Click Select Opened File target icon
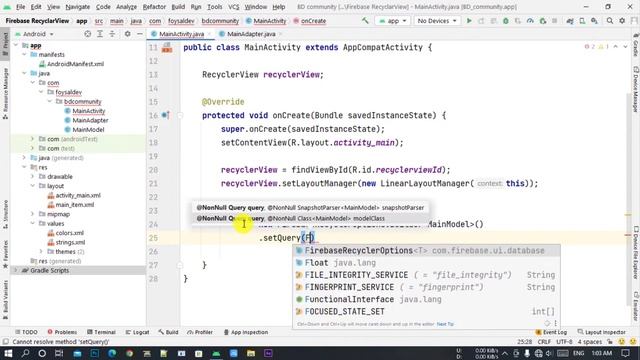 pyautogui.click(x=87, y=34)
